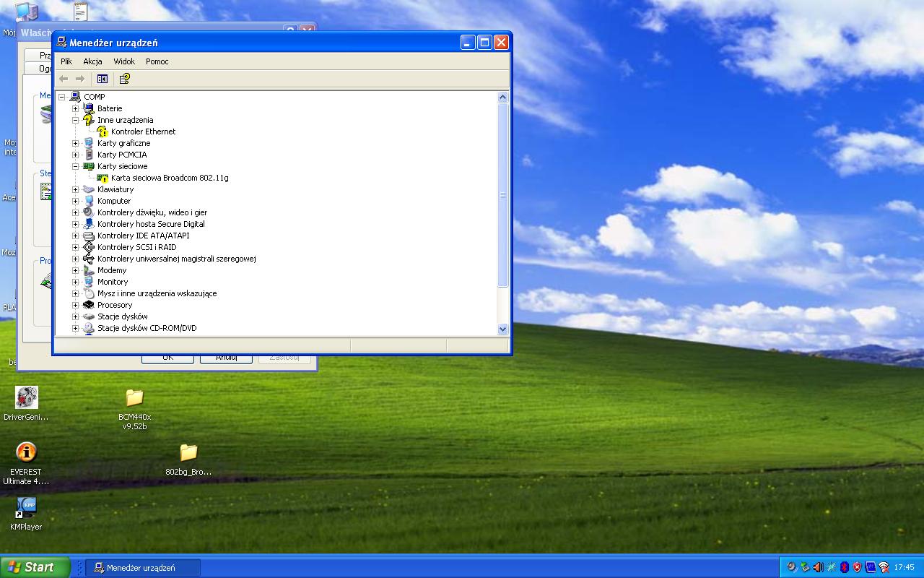924x578 pixels.
Task: Select the Kontroler Ethernet device label
Action: (144, 131)
